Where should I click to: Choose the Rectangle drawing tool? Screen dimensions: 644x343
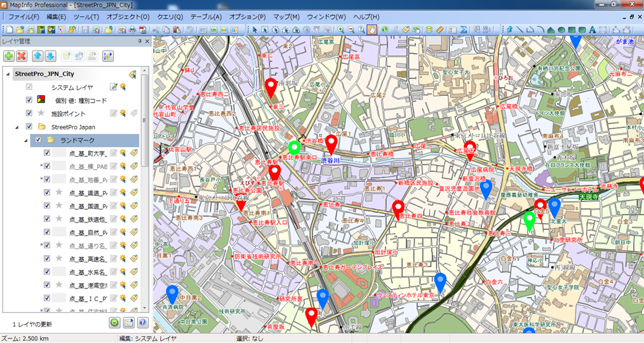(572, 30)
